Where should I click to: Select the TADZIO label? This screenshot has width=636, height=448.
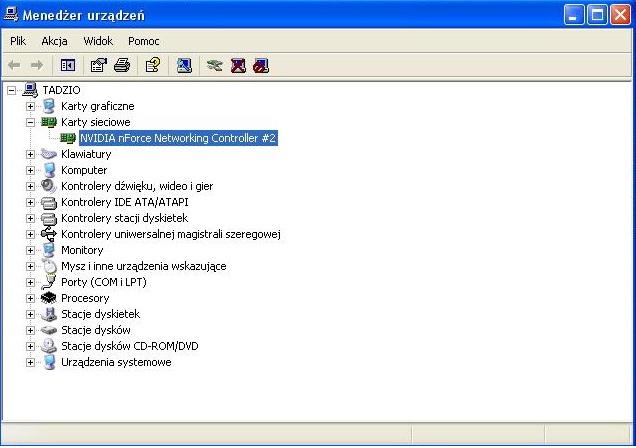[62, 90]
